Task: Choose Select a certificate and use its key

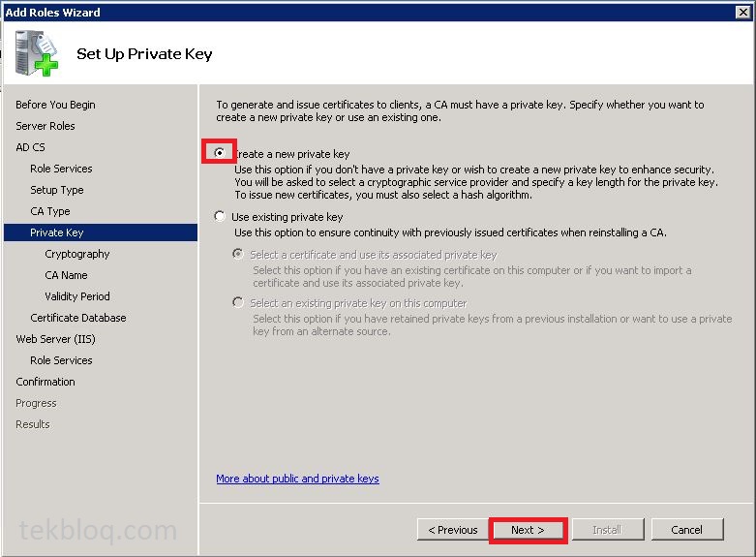Action: point(238,254)
